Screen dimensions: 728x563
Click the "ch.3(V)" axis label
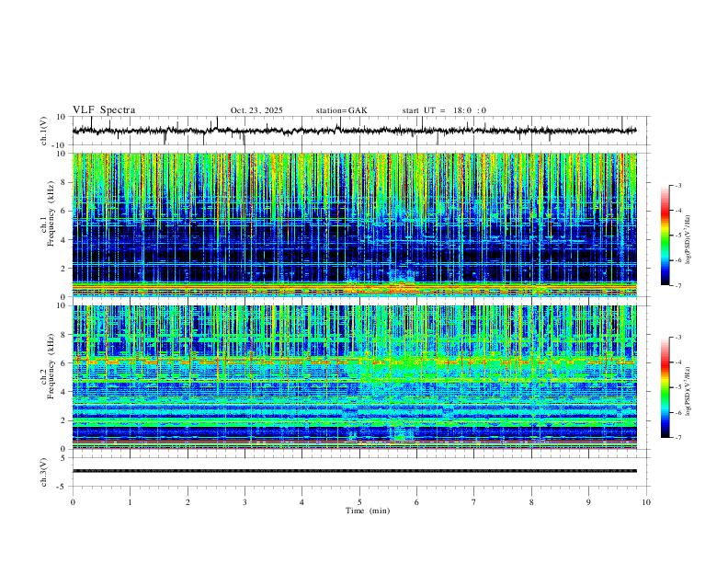point(43,472)
